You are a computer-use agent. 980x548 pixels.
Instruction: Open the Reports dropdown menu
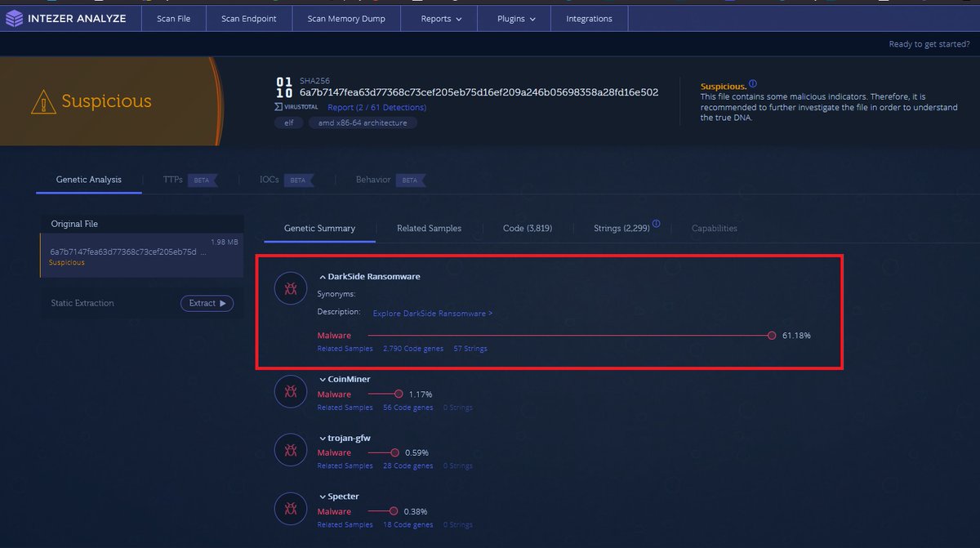(441, 18)
